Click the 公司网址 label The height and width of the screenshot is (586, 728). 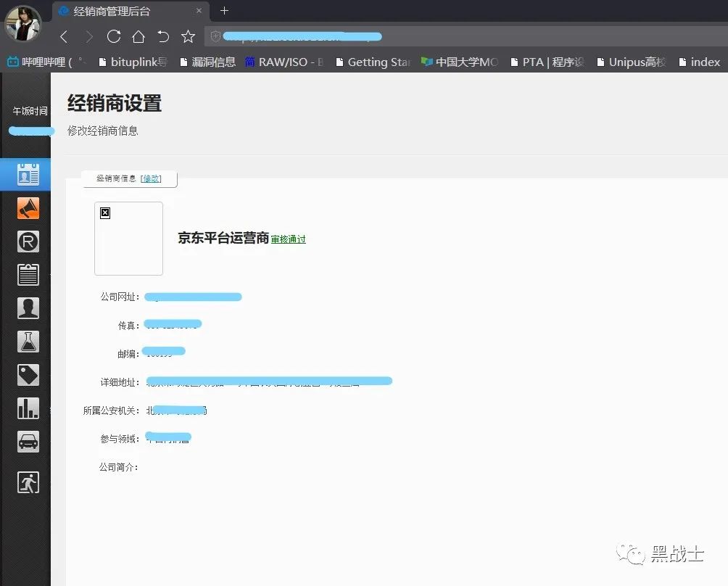click(120, 297)
